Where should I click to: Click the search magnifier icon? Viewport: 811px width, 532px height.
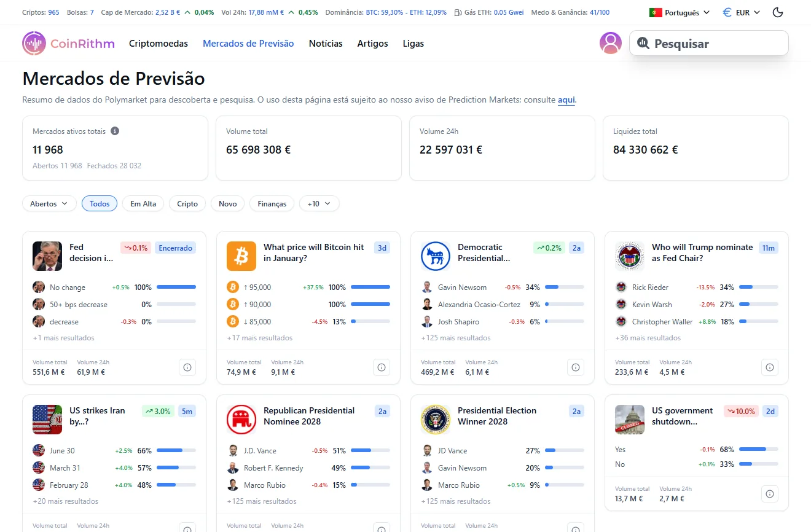pos(643,43)
